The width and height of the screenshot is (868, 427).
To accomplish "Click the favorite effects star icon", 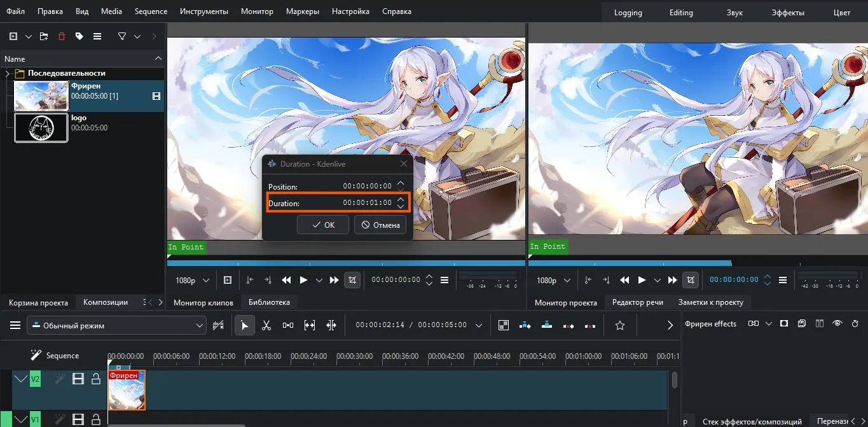I will [x=620, y=326].
